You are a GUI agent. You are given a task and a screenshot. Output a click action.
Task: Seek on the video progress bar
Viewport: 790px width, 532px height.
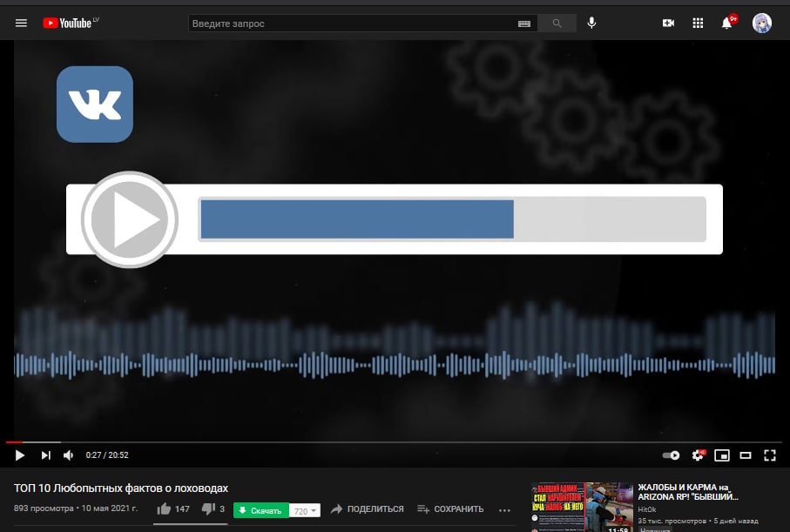(394, 442)
